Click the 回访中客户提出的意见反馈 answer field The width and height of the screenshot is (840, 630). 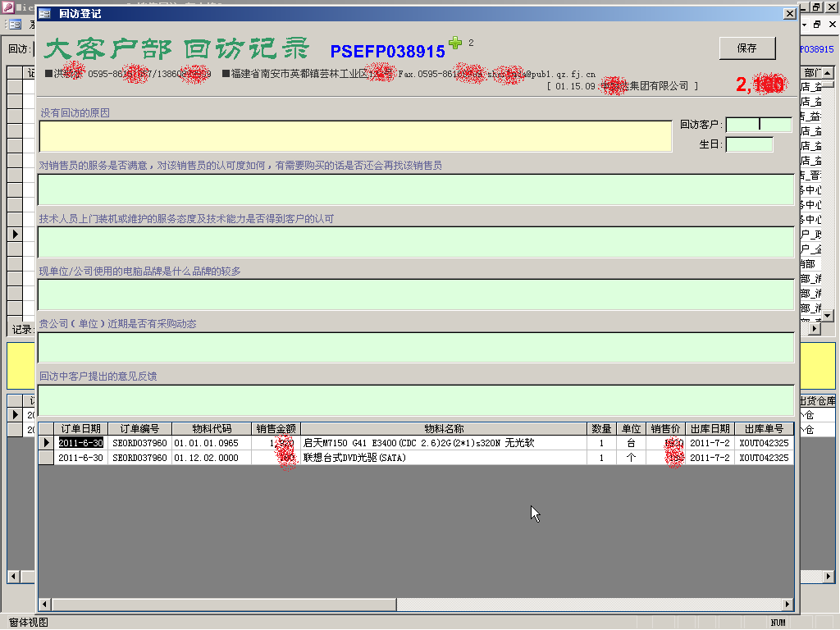415,399
